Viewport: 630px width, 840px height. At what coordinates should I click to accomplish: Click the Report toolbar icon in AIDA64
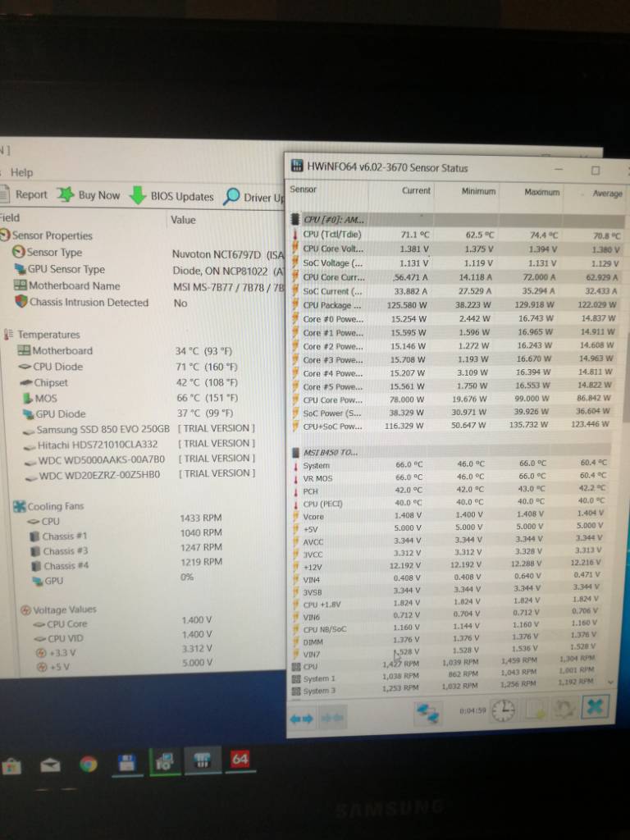(x=4, y=194)
